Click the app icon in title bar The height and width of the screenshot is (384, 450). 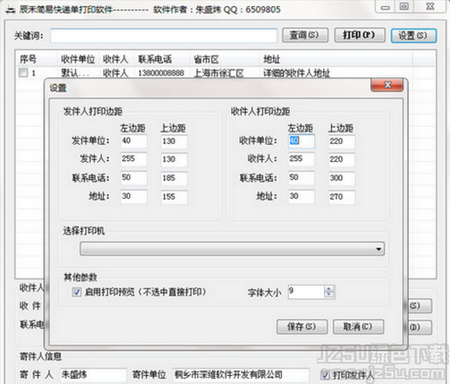pyautogui.click(x=11, y=10)
